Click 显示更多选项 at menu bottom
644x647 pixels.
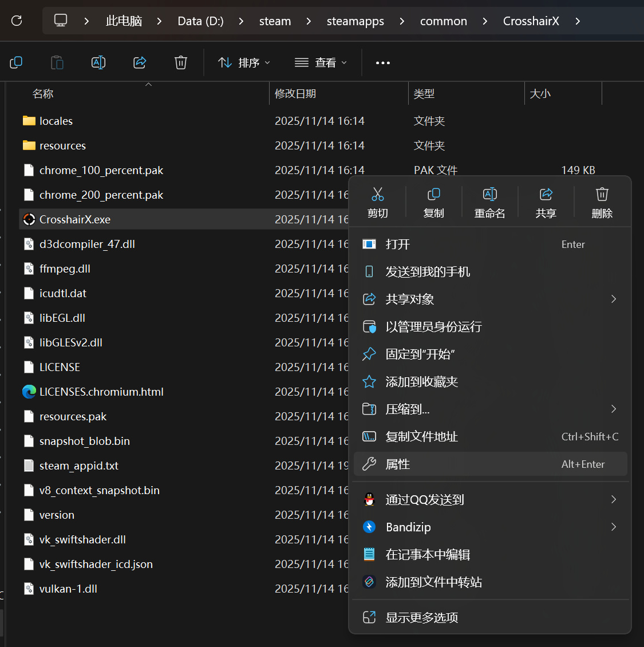[490, 618]
